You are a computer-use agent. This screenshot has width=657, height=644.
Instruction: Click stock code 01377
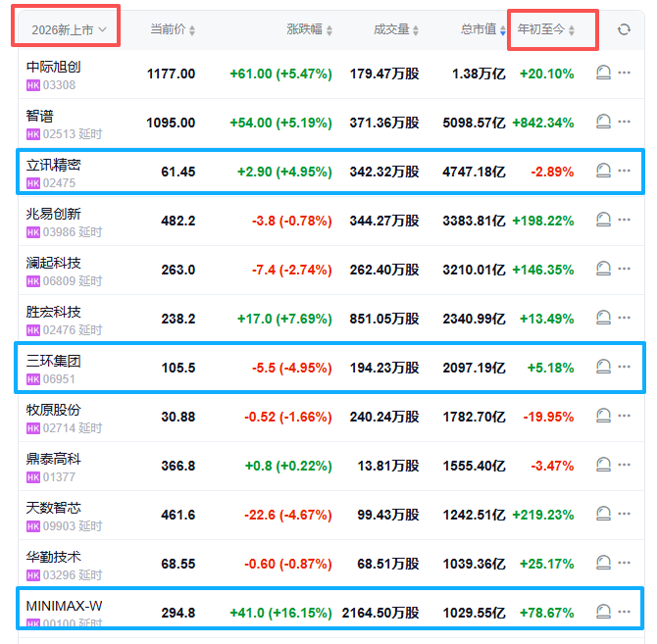[59, 477]
